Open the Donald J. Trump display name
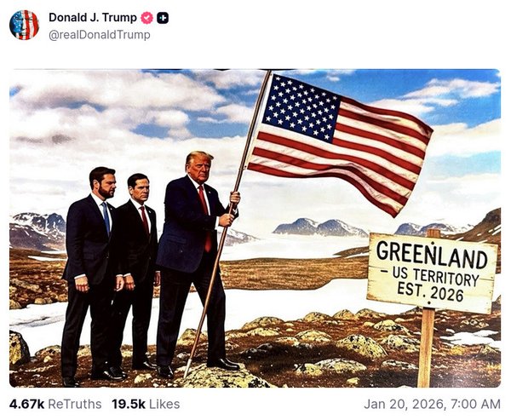The image size is (511, 420). coord(93,17)
